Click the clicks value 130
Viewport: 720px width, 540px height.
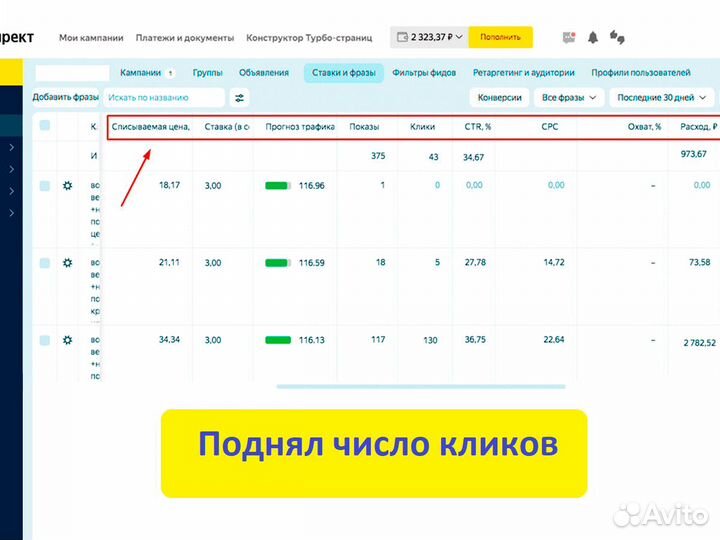(430, 340)
